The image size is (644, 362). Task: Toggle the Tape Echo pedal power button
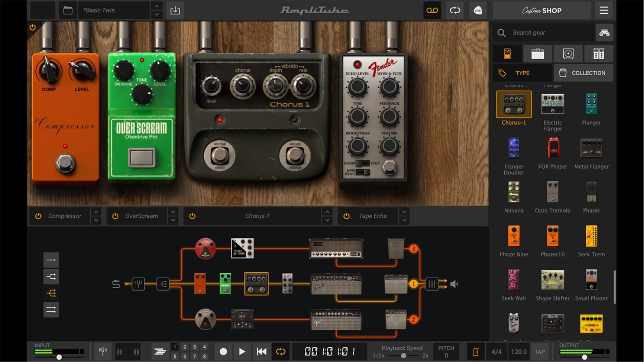click(x=346, y=216)
